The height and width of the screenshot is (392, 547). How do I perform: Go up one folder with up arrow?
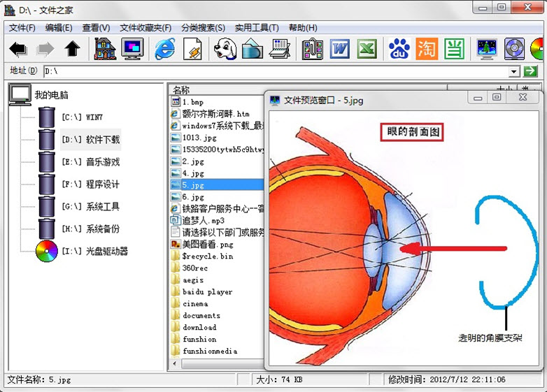[72, 49]
